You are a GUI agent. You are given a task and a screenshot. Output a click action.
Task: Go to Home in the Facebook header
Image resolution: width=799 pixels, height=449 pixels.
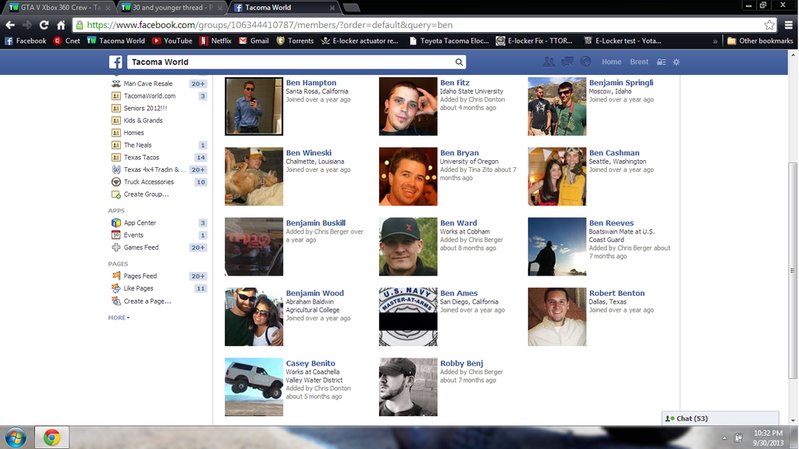[x=611, y=62]
